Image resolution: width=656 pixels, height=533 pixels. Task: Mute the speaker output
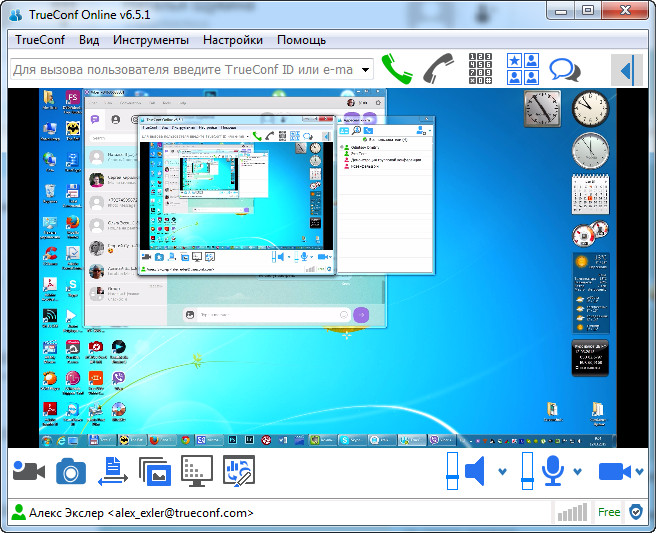pos(475,471)
